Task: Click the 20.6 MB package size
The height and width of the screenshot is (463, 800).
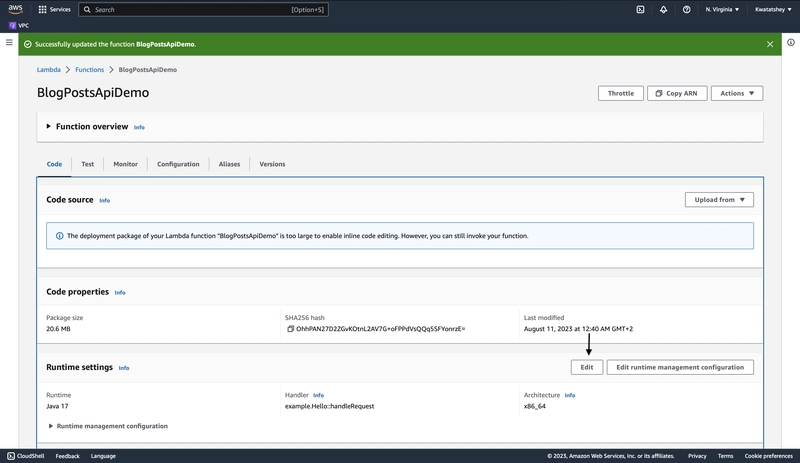Action: click(58, 329)
